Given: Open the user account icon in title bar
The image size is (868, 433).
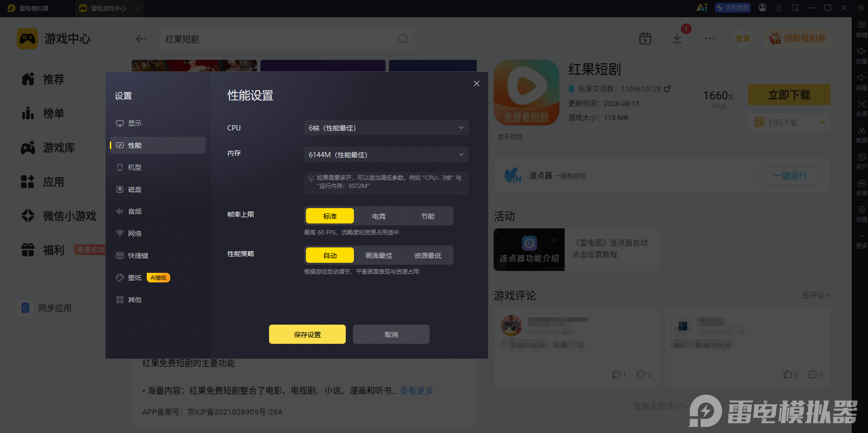Looking at the screenshot, I should (x=762, y=8).
